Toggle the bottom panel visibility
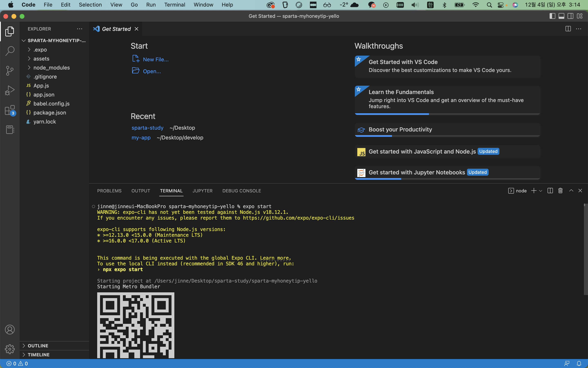This screenshot has height=368, width=588. click(561, 16)
